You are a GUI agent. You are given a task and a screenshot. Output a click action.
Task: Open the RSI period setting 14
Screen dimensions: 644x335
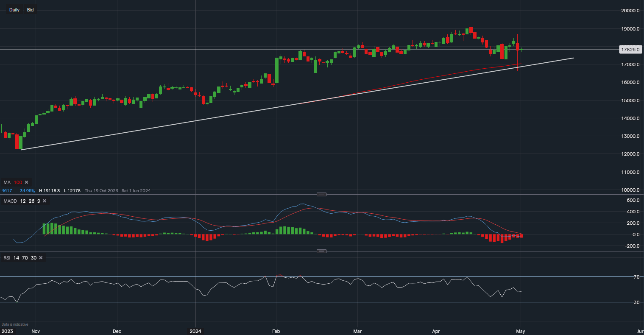coord(16,257)
